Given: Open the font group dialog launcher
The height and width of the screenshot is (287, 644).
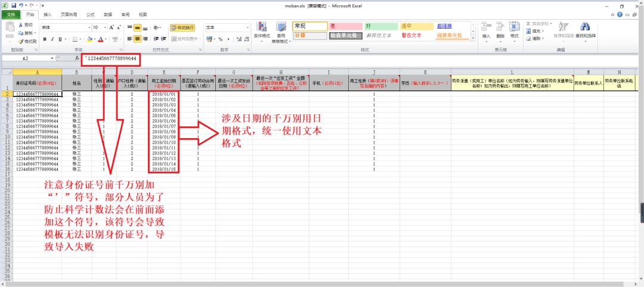Looking at the screenshot, I should [x=120, y=49].
